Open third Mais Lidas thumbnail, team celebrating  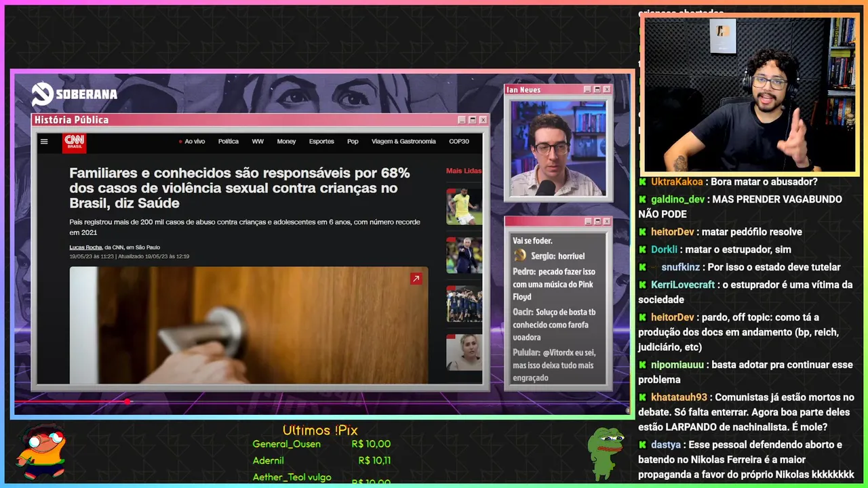coord(464,304)
